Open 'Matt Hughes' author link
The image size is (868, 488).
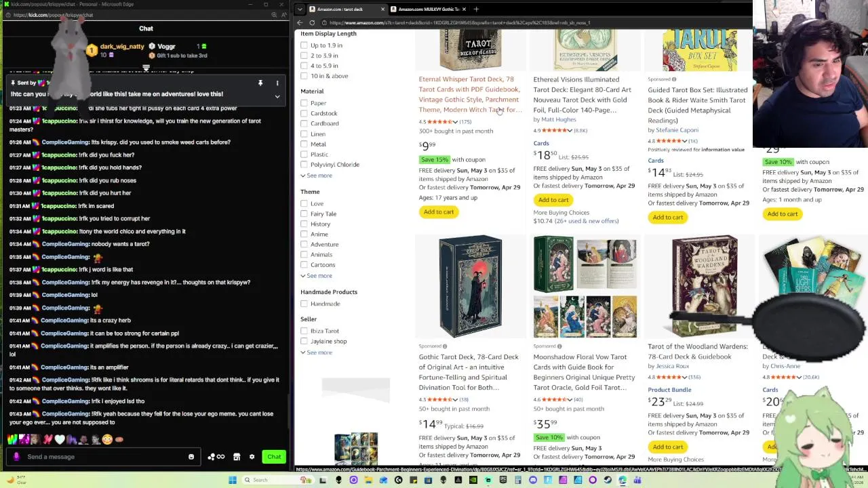(559, 120)
